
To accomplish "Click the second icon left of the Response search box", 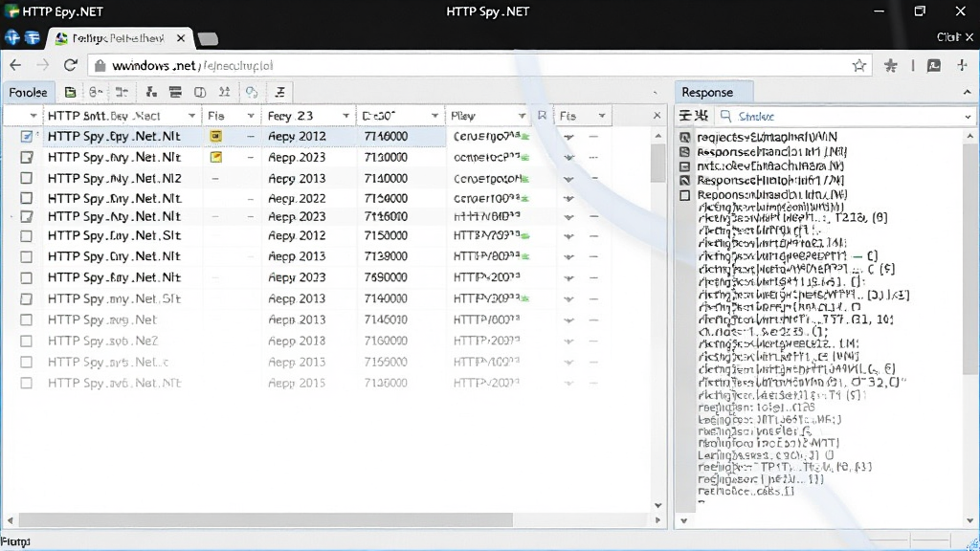I will [x=702, y=116].
